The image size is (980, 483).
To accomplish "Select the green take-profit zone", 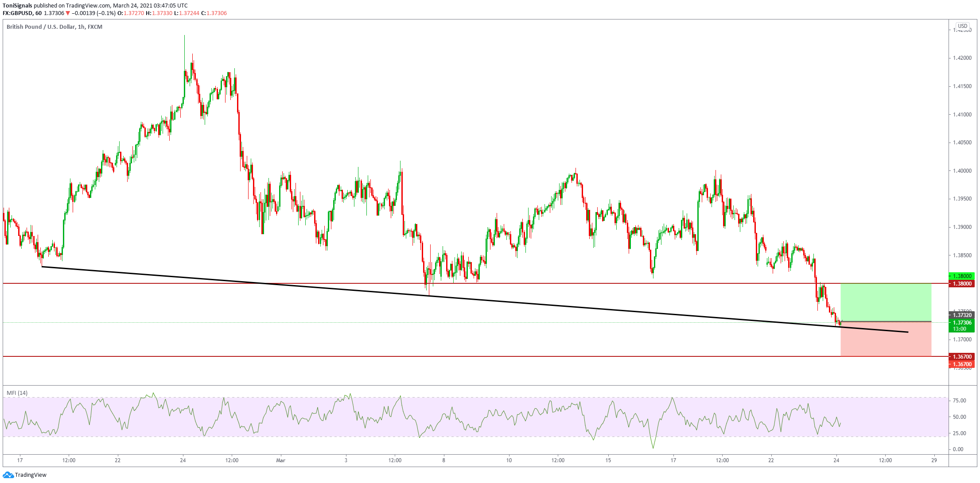I will pyautogui.click(x=885, y=302).
